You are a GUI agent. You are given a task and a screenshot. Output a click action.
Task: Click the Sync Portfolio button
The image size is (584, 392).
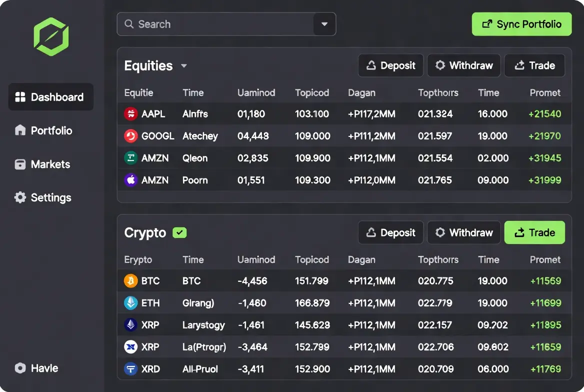click(x=521, y=24)
